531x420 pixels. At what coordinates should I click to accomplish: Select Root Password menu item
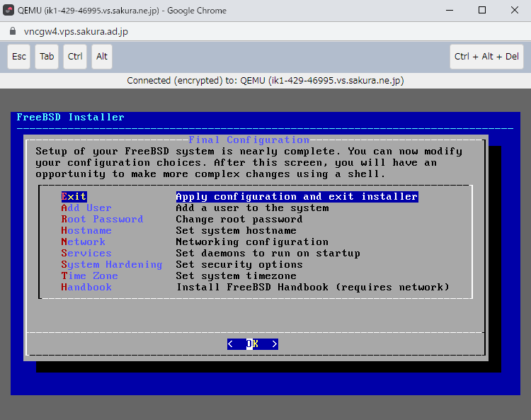point(102,220)
